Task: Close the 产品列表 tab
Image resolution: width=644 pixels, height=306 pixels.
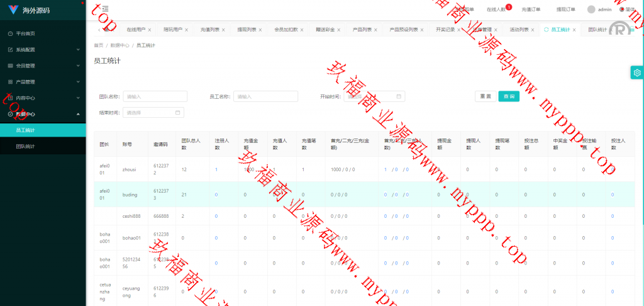Action: coord(376,30)
